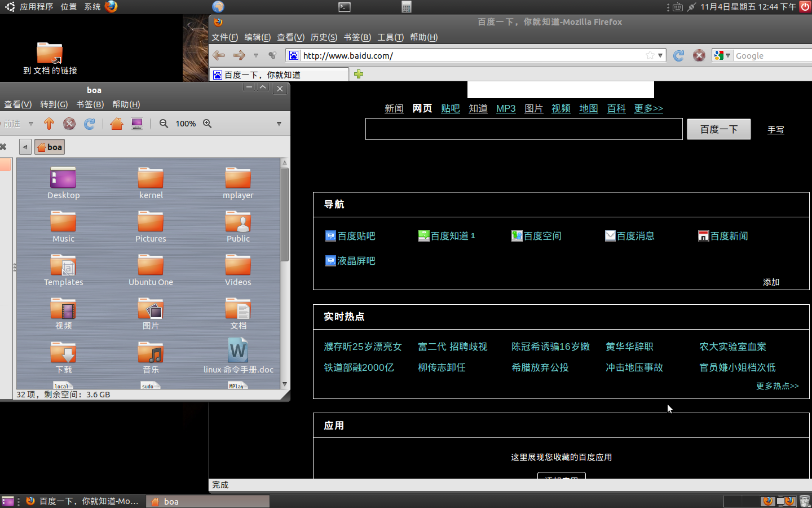Screen dimensions: 812x508
Task: Click the file manager vertical scrollbar
Action: click(x=285, y=214)
